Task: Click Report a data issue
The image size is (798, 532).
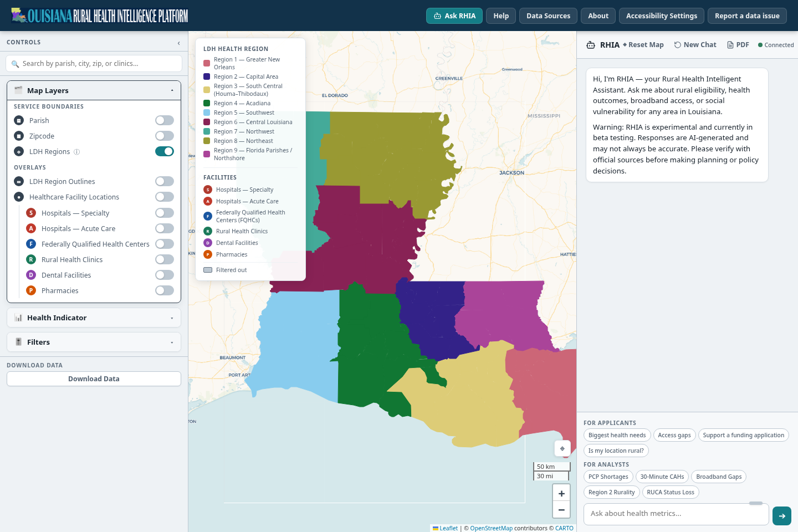Action: pos(747,16)
